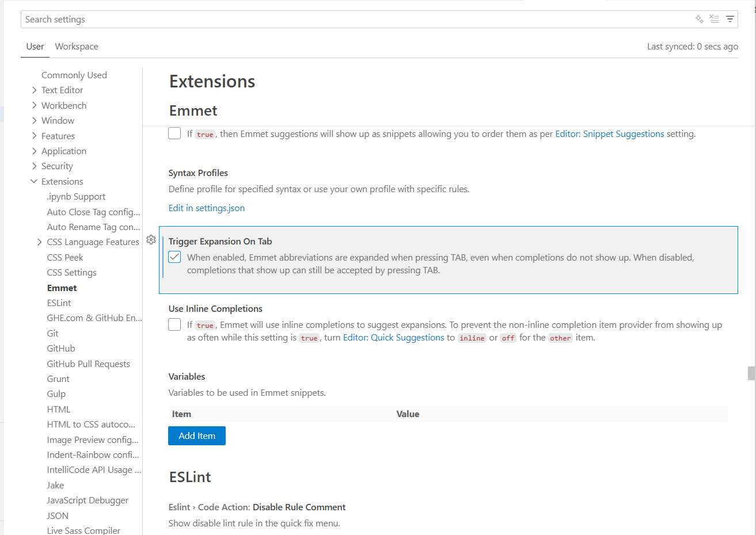756x535 pixels.
Task: Select Image Preview config entry
Action: tap(93, 440)
